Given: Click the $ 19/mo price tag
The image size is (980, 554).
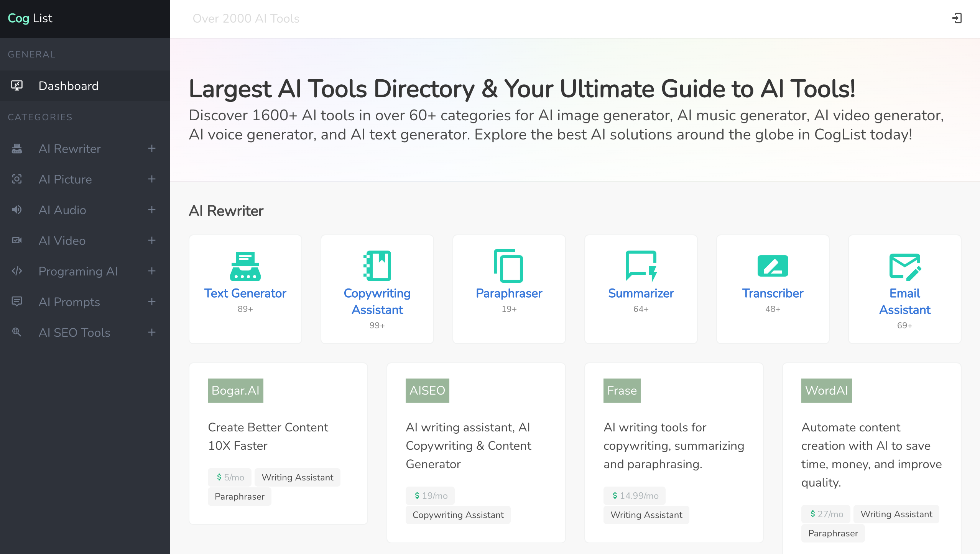Looking at the screenshot, I should pyautogui.click(x=430, y=495).
